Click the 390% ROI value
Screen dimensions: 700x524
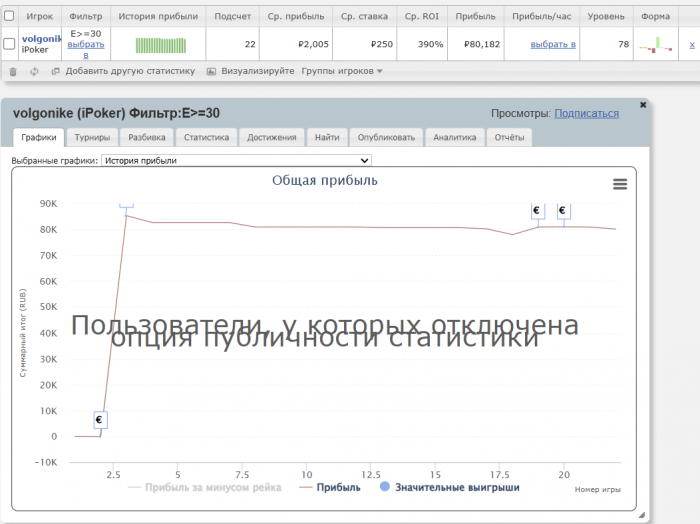pos(430,44)
